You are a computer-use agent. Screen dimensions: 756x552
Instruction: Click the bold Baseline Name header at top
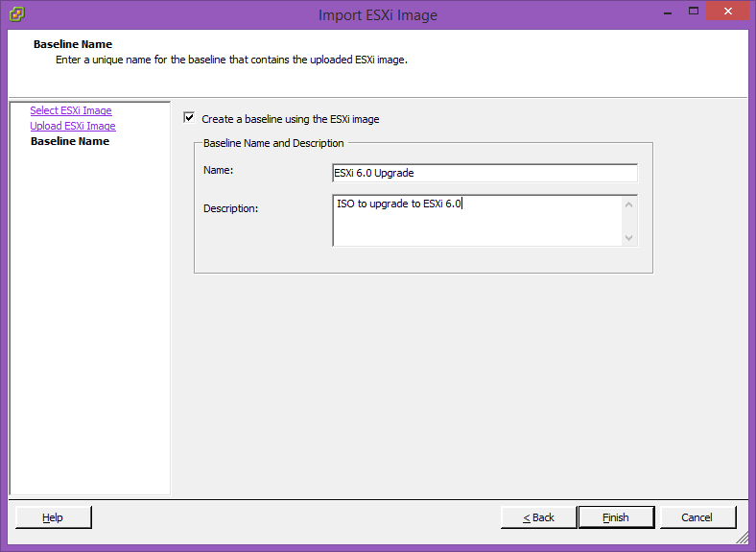[73, 44]
